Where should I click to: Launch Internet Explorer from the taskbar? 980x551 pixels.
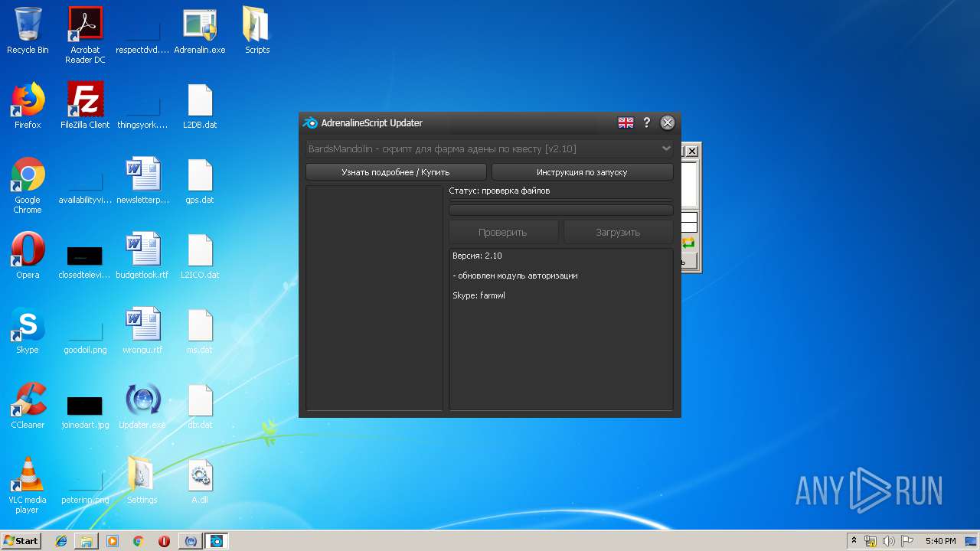click(x=61, y=541)
